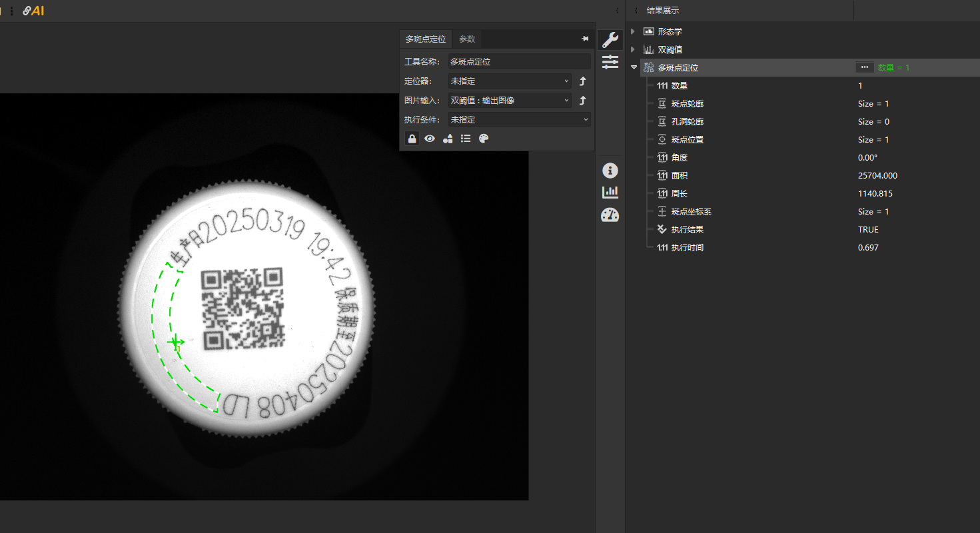980x533 pixels.
Task: Open the gauge performance icon
Action: click(x=610, y=215)
